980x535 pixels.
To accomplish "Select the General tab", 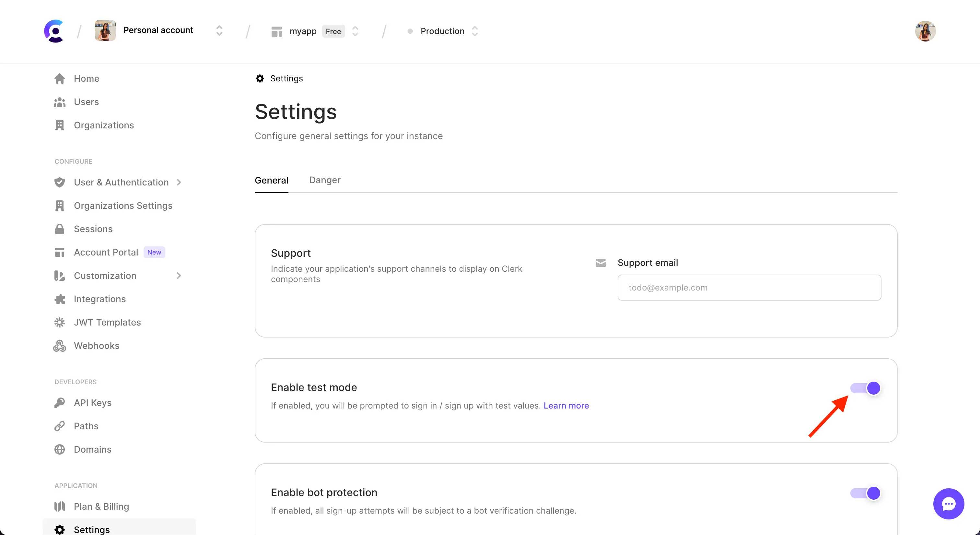I will click(271, 180).
